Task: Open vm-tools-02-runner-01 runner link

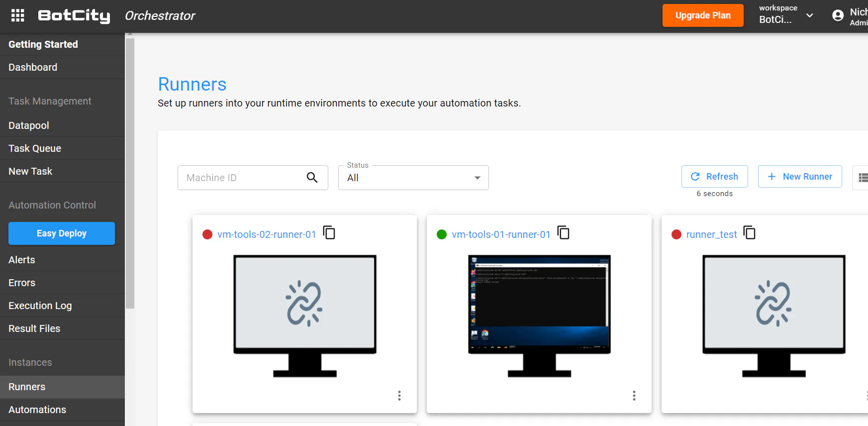Action: click(267, 234)
